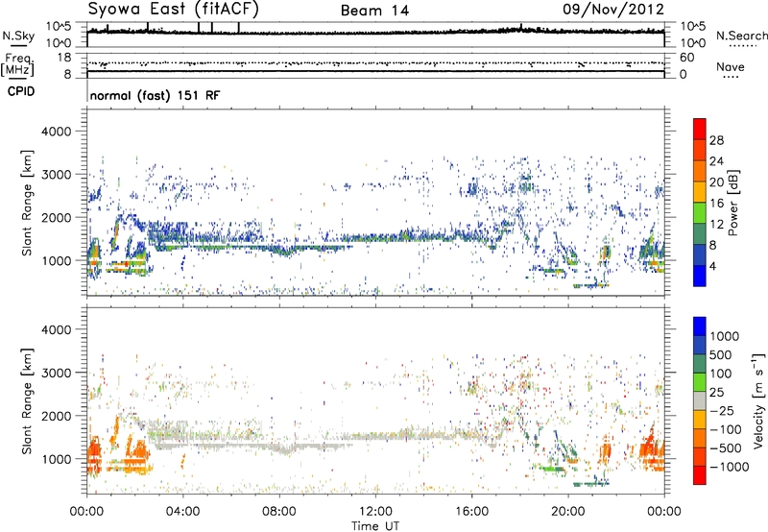Viewport: 768px width, 532px height.
Task: Click the date "09/Nov/2012"
Action: click(613, 10)
